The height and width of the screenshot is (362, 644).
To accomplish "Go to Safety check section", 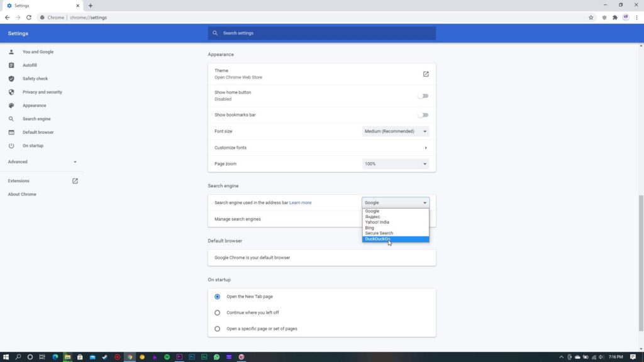I will [x=35, y=79].
